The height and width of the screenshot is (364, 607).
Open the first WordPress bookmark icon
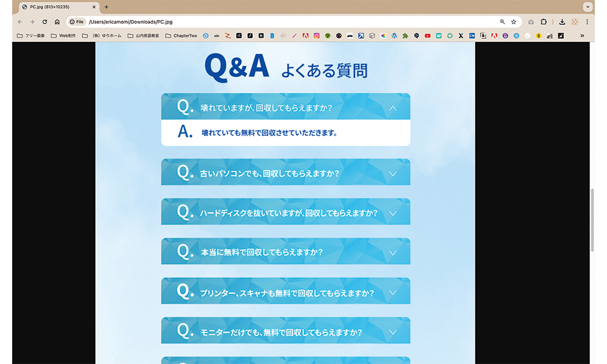(394, 36)
